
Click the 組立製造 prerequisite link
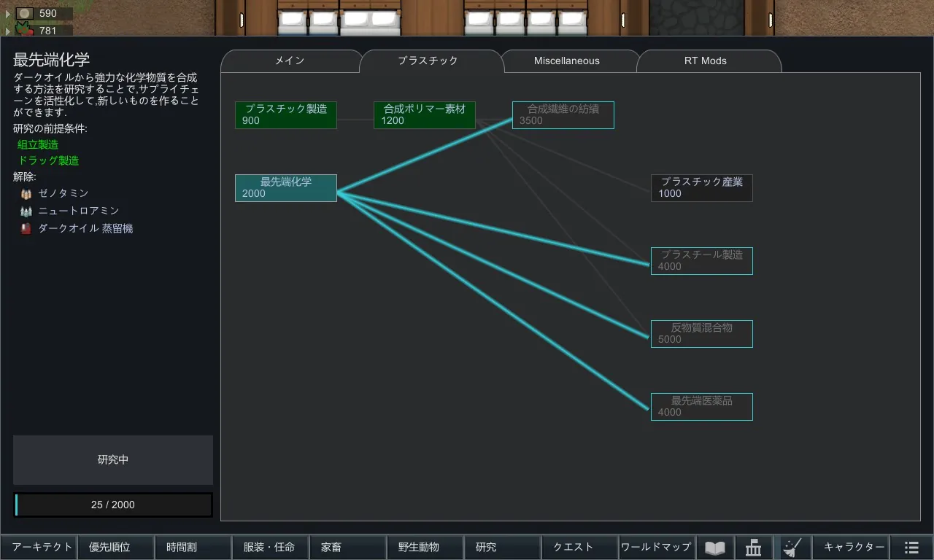tap(38, 145)
